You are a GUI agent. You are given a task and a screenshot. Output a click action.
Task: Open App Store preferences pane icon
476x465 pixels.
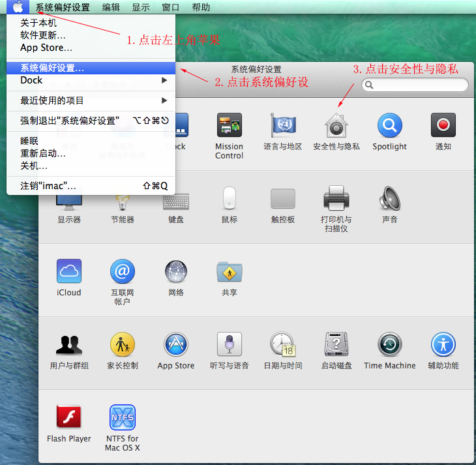click(x=176, y=344)
